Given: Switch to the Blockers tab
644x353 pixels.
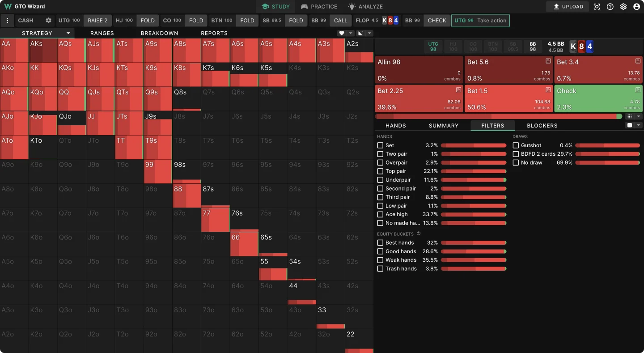Looking at the screenshot, I should point(542,126).
